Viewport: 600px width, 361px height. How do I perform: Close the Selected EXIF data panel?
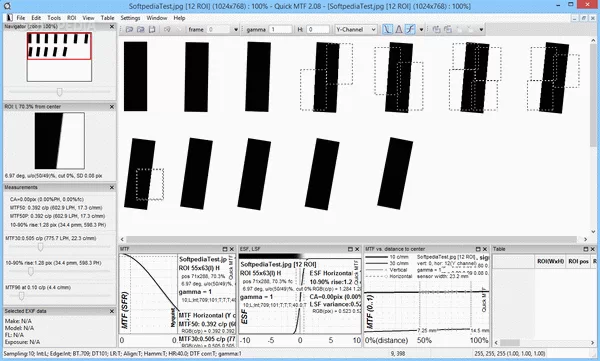[x=112, y=311]
